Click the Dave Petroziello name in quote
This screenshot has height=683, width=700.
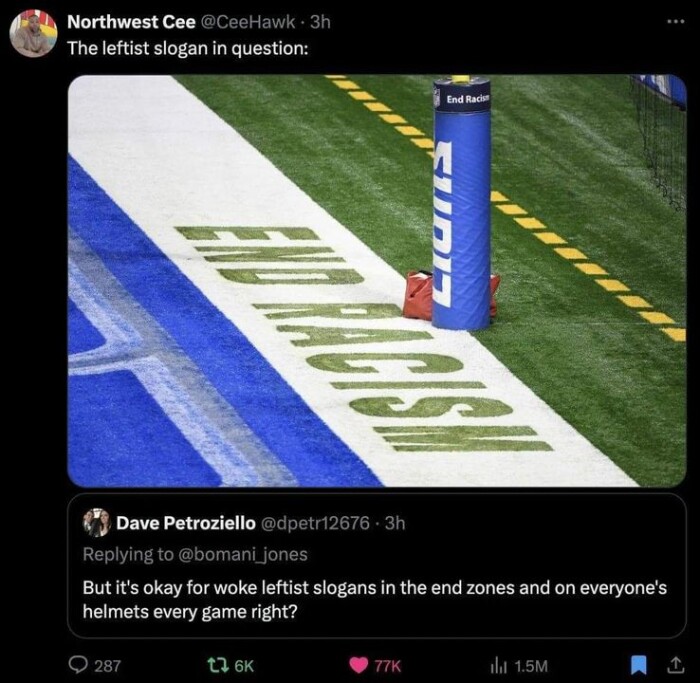186,522
